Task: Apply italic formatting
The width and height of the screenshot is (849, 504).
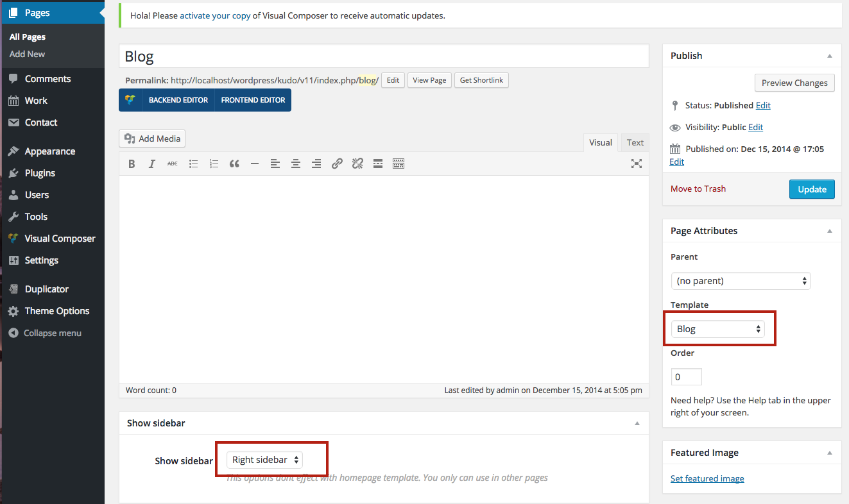Action: (x=152, y=164)
